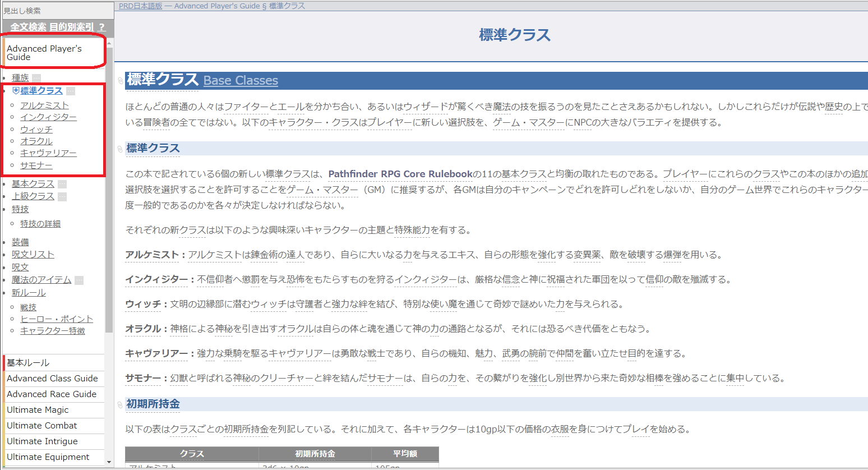The width and height of the screenshot is (868, 470).
Task: Collapse the ellipsis box next to sidebar 標準クラス
Action: (71, 91)
